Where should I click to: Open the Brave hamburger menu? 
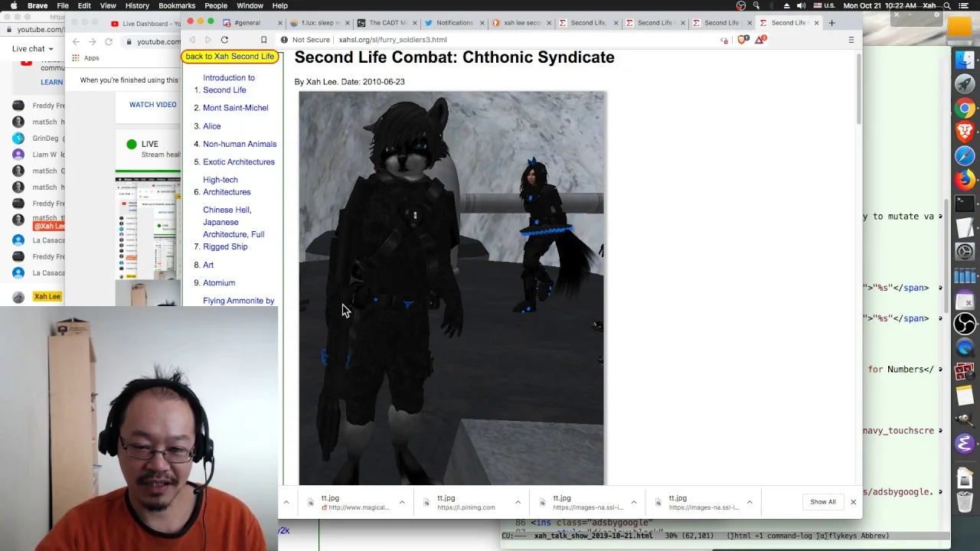(851, 40)
